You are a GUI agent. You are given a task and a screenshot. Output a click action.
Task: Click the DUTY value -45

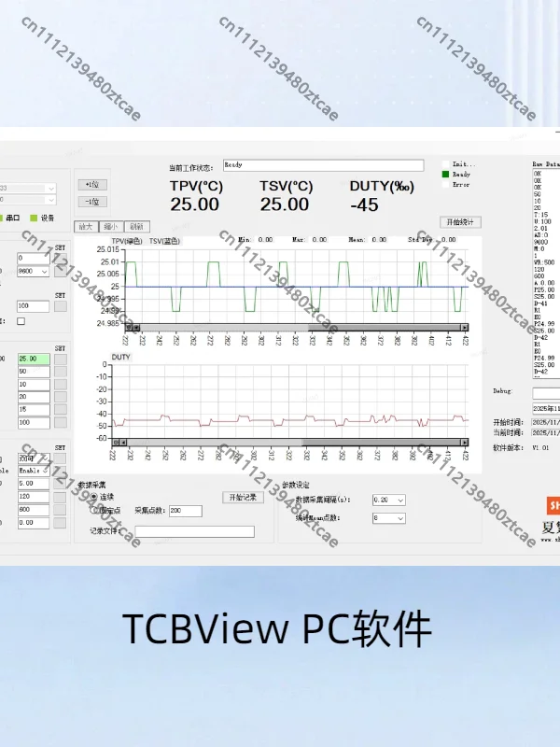tap(364, 205)
